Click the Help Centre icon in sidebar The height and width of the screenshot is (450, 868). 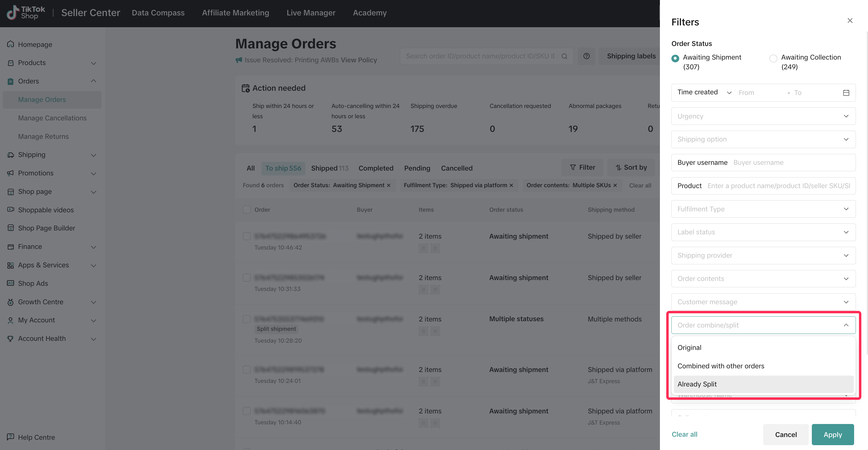11,437
